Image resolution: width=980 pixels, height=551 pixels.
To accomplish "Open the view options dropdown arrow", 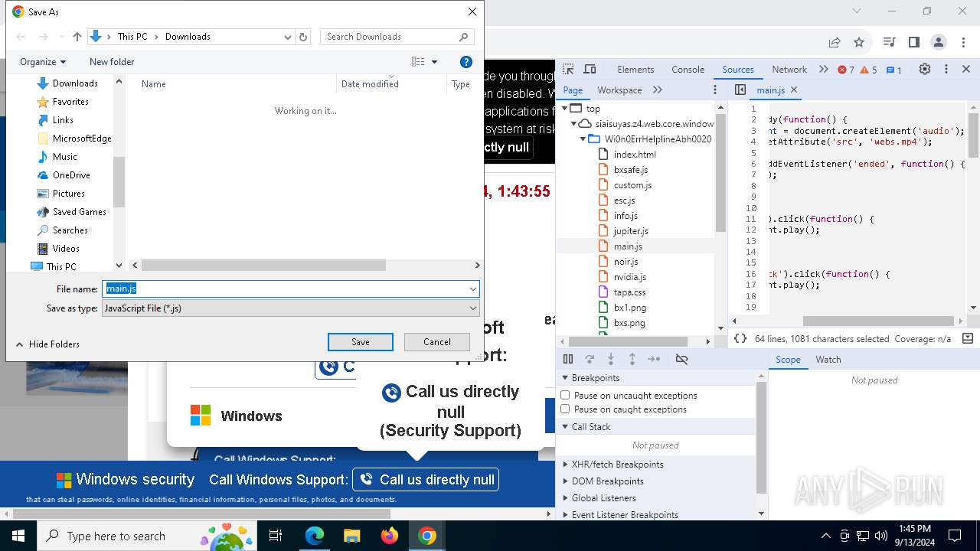I will 434,62.
